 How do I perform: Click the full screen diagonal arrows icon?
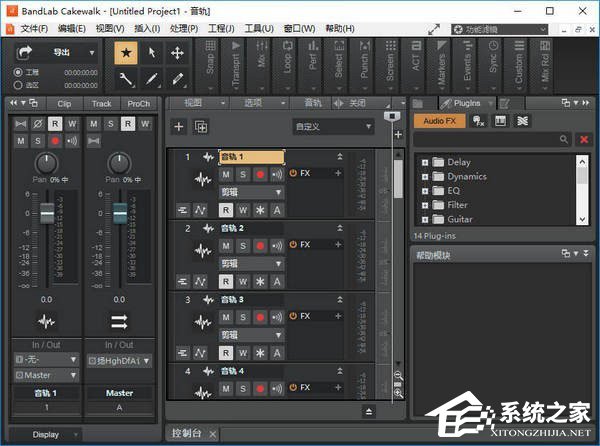pyautogui.click(x=434, y=29)
